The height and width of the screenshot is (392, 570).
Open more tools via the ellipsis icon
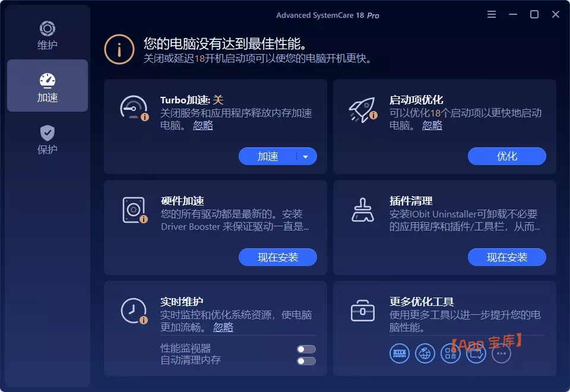coord(501,353)
